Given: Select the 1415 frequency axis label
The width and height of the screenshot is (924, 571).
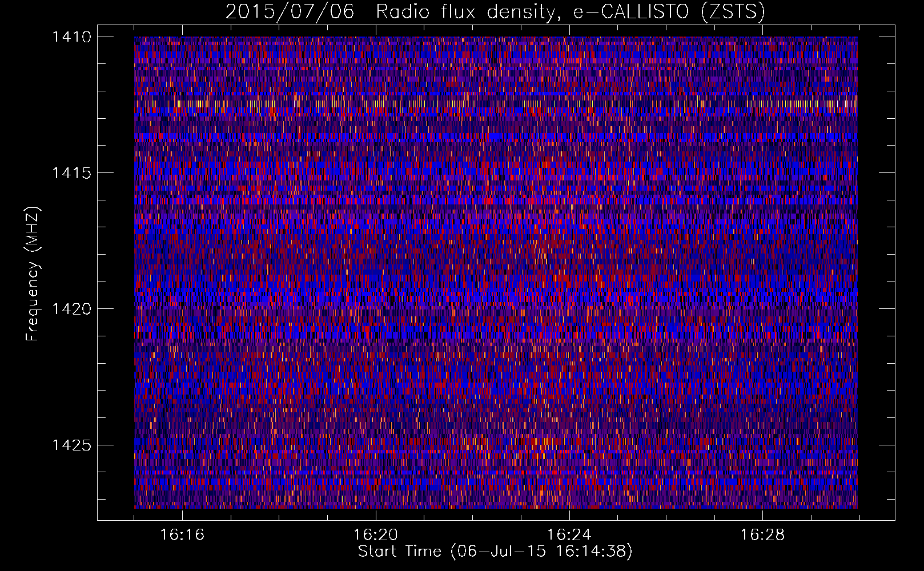Looking at the screenshot, I should coord(71,173).
